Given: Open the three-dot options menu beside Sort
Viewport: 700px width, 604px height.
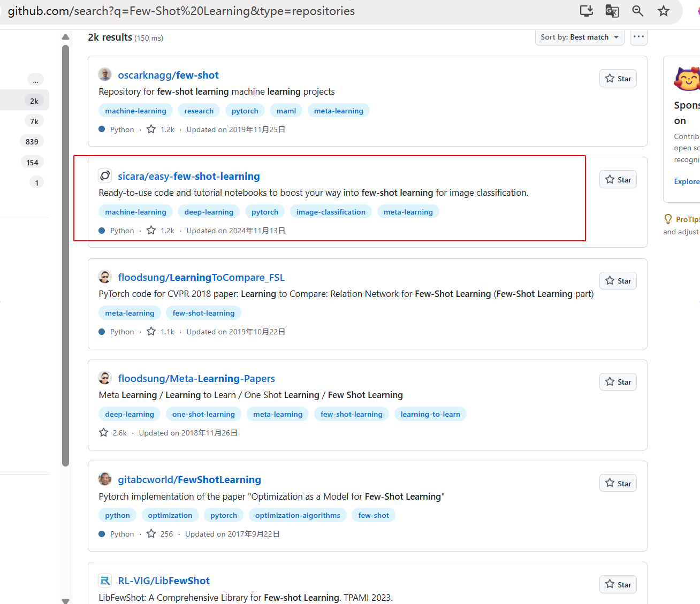Looking at the screenshot, I should click(x=638, y=37).
